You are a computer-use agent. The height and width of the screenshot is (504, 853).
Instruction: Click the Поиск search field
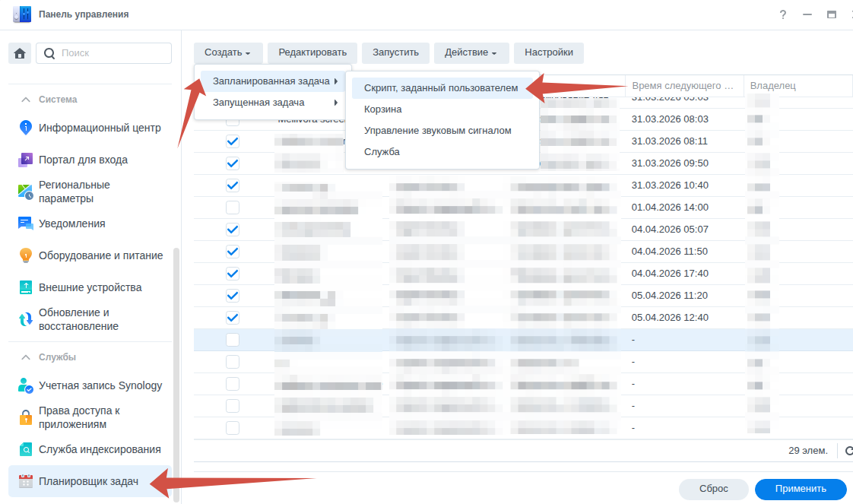114,53
